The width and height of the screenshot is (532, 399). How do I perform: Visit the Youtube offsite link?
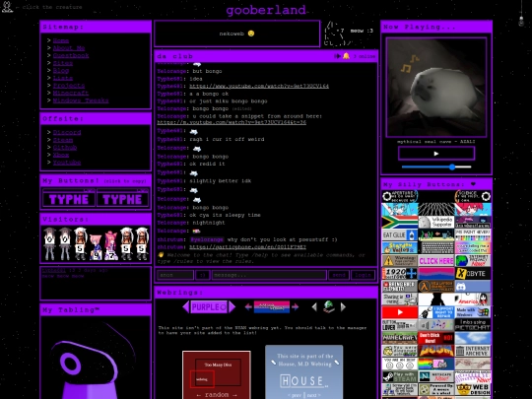[x=67, y=163]
